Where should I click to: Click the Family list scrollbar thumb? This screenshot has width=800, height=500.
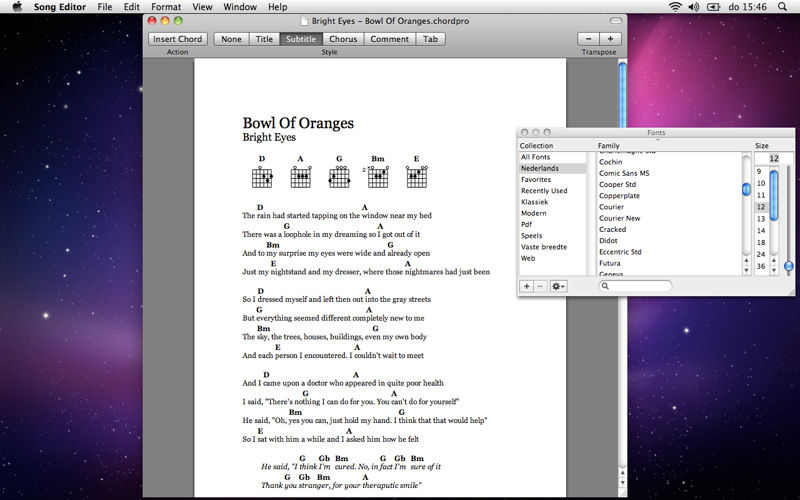pyautogui.click(x=746, y=189)
